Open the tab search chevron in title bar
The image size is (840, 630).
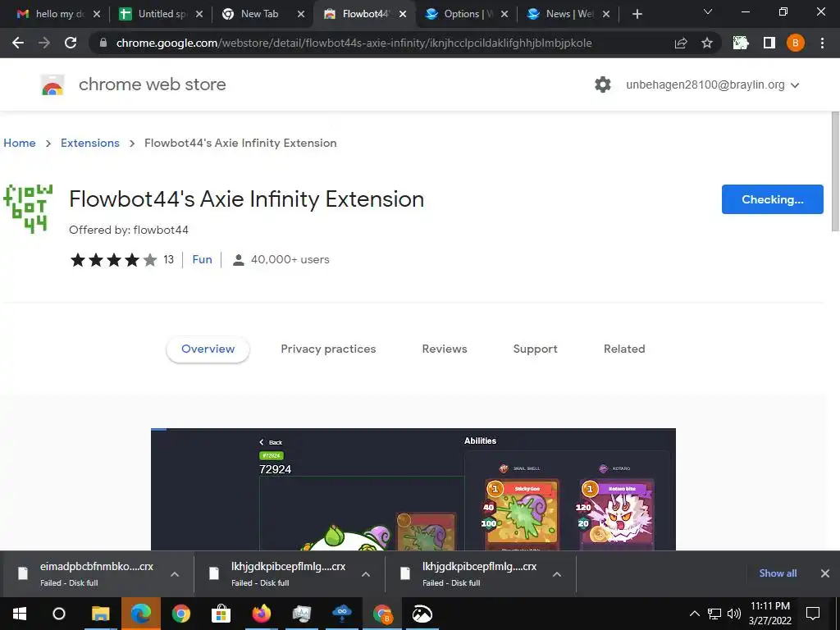(708, 11)
